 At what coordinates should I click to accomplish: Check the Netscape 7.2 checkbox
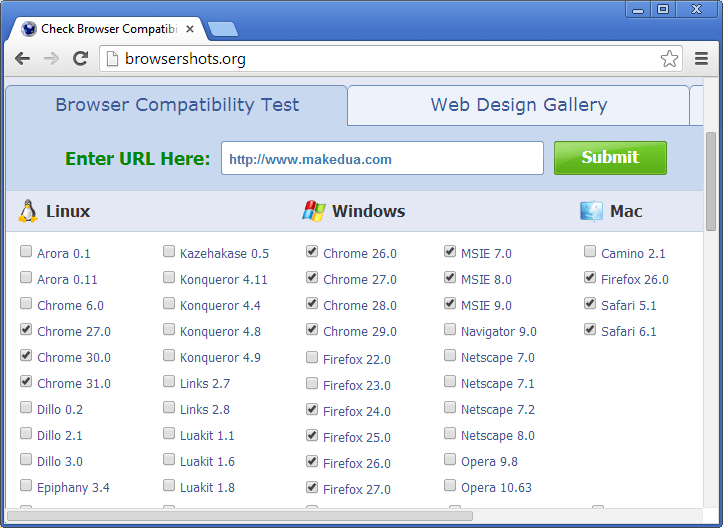click(450, 408)
